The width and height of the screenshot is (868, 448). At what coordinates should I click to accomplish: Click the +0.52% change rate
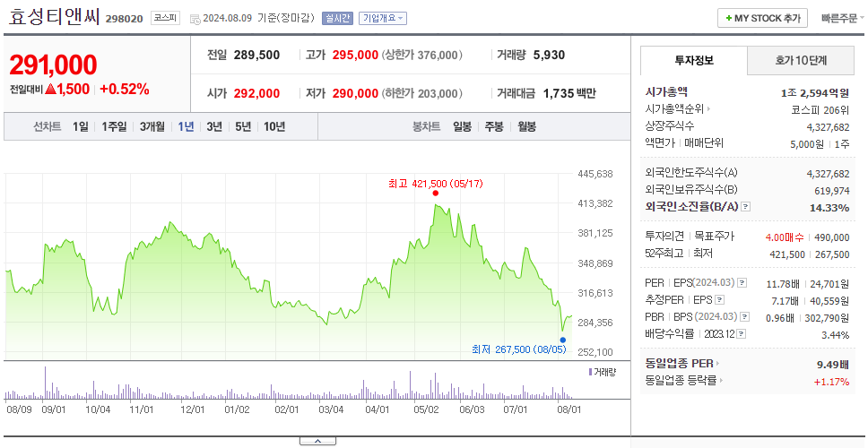click(125, 89)
